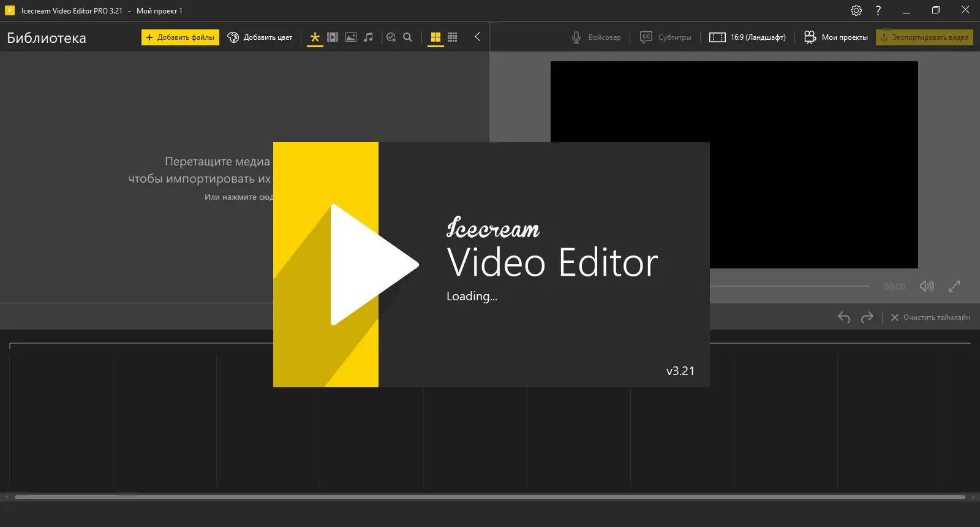Click Экспортировать видео button
980x527 pixels.
pos(924,37)
